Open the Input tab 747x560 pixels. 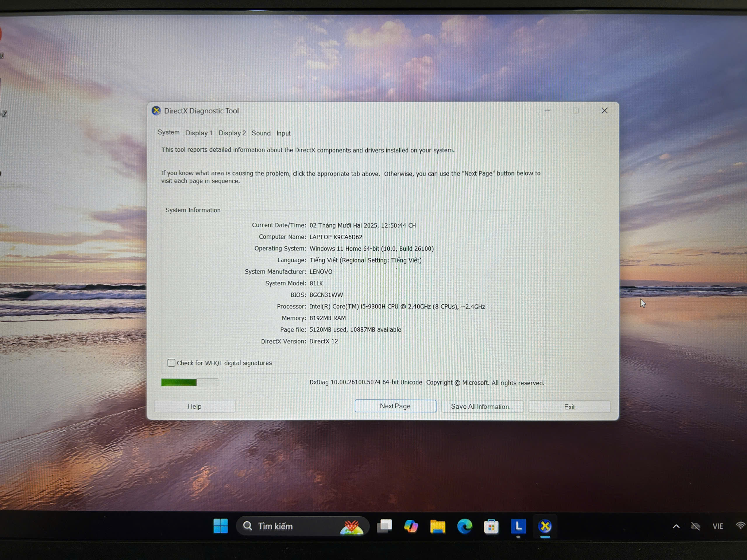(x=283, y=133)
